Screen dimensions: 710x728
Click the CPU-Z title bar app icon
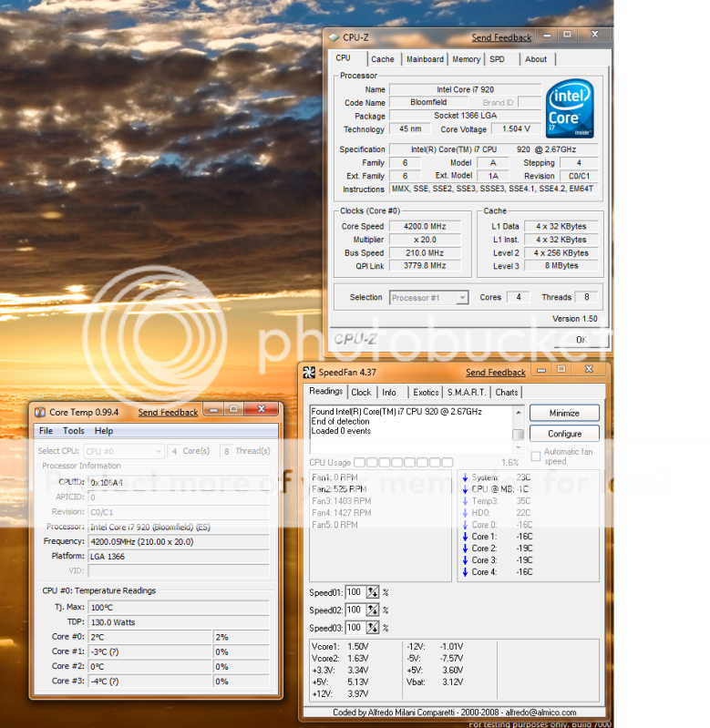(334, 37)
